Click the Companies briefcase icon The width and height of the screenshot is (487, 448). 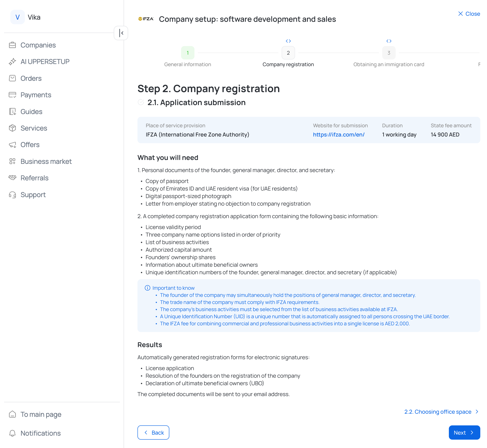[x=12, y=45]
